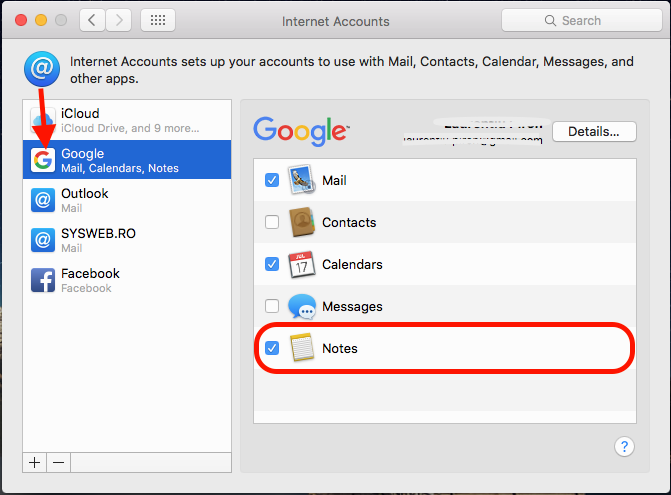The image size is (671, 495).
Task: Select the iCloud account row
Action: point(127,120)
